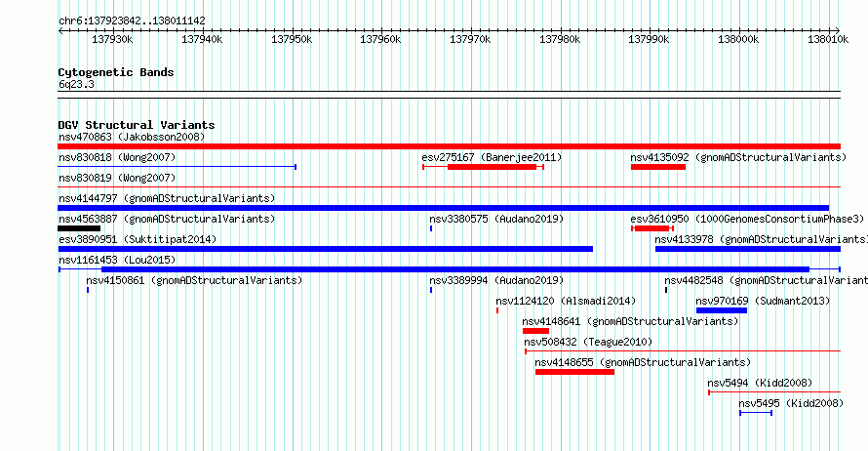The width and height of the screenshot is (868, 451).
Task: Select the blue nsv5495 variant line
Action: (756, 413)
